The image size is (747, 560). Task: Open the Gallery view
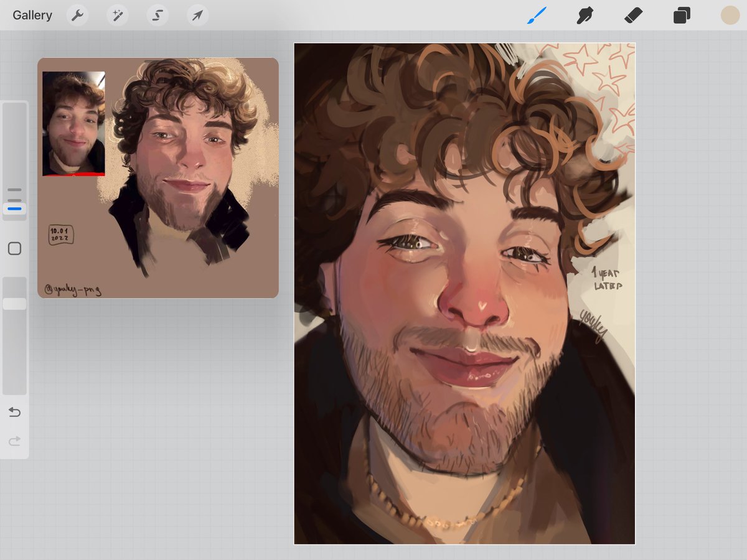[x=32, y=15]
